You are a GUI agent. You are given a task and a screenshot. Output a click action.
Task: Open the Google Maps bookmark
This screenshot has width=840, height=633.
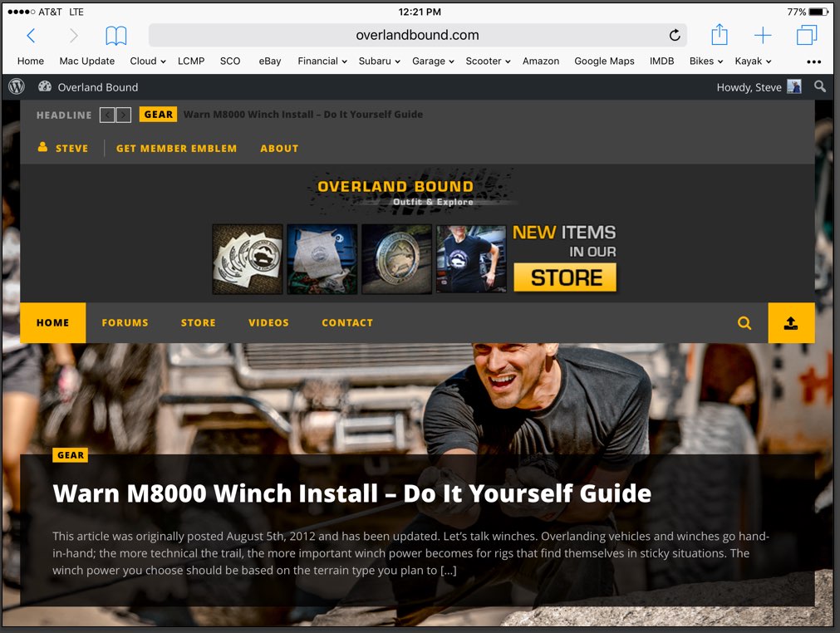click(x=604, y=61)
